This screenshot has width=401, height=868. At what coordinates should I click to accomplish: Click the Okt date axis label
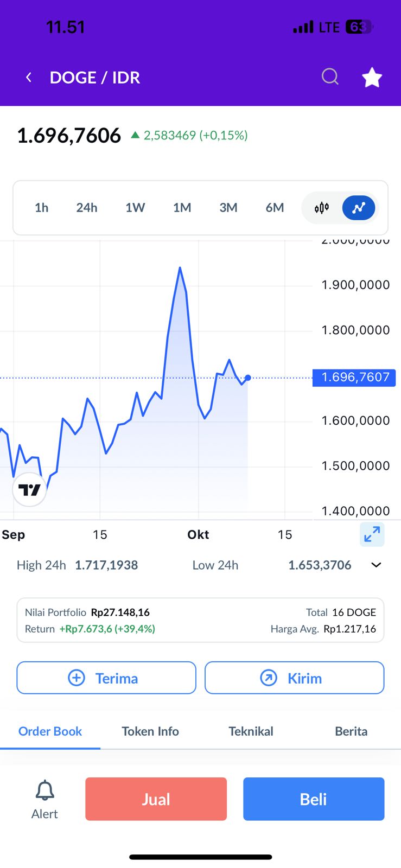tap(198, 535)
